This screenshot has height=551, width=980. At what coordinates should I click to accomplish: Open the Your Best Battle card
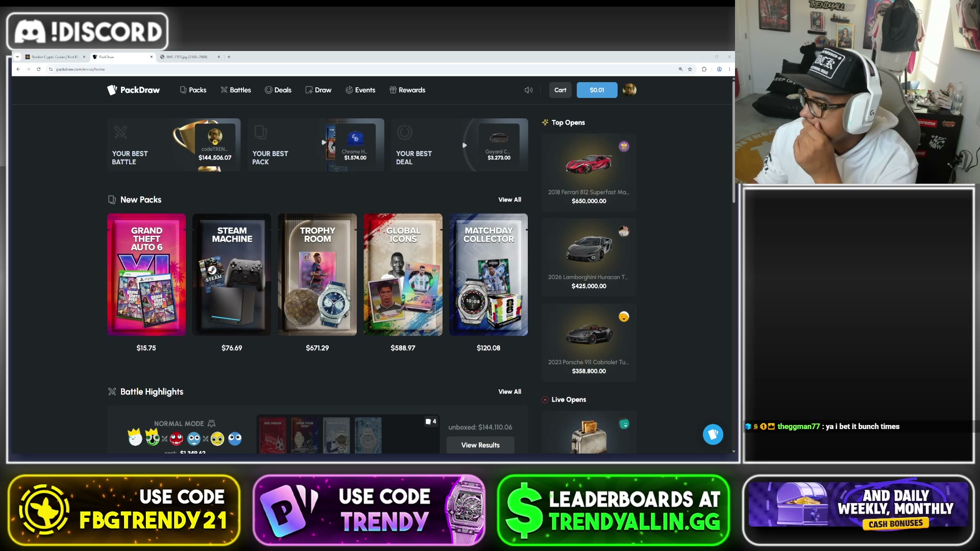point(174,145)
